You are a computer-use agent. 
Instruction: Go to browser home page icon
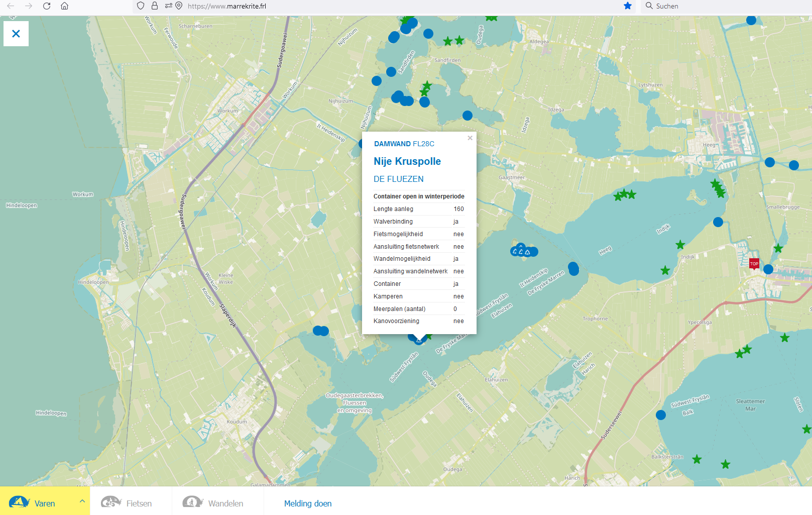[65, 6]
